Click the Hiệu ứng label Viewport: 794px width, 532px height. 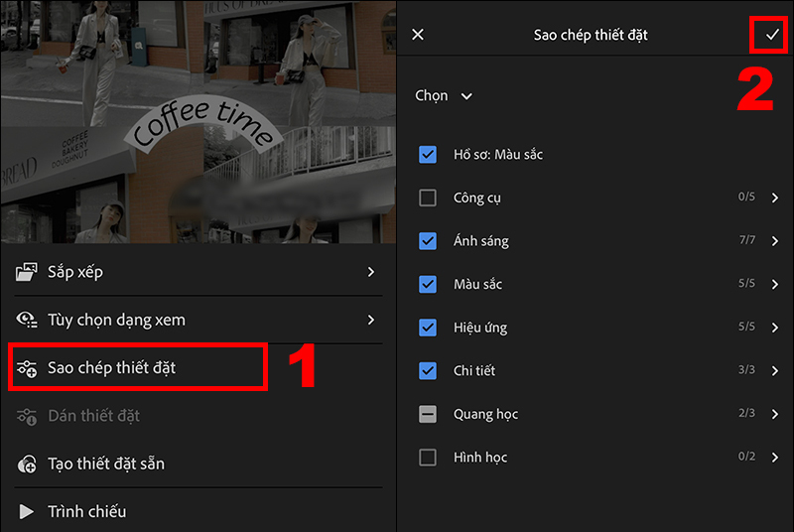(480, 328)
